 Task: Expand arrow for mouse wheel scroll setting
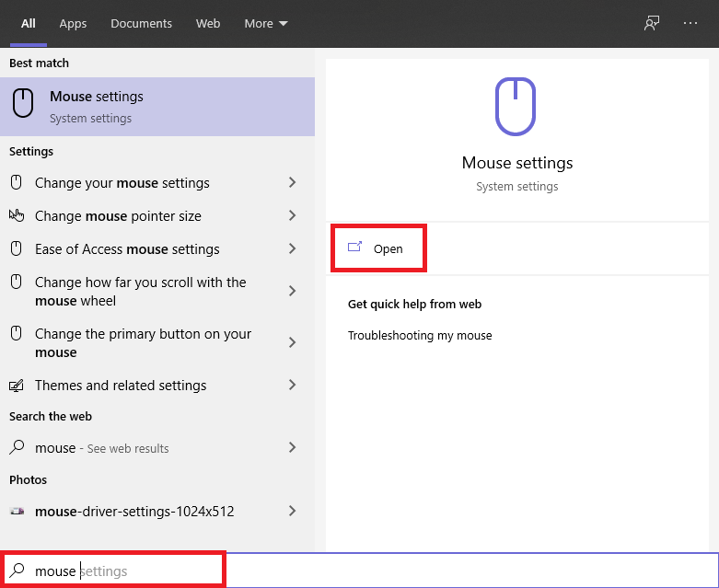coord(292,291)
